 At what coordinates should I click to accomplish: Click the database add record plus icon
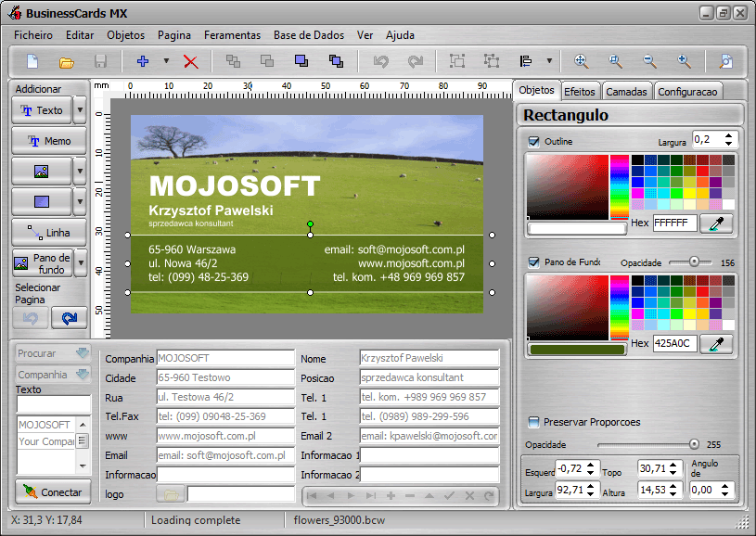pyautogui.click(x=391, y=495)
